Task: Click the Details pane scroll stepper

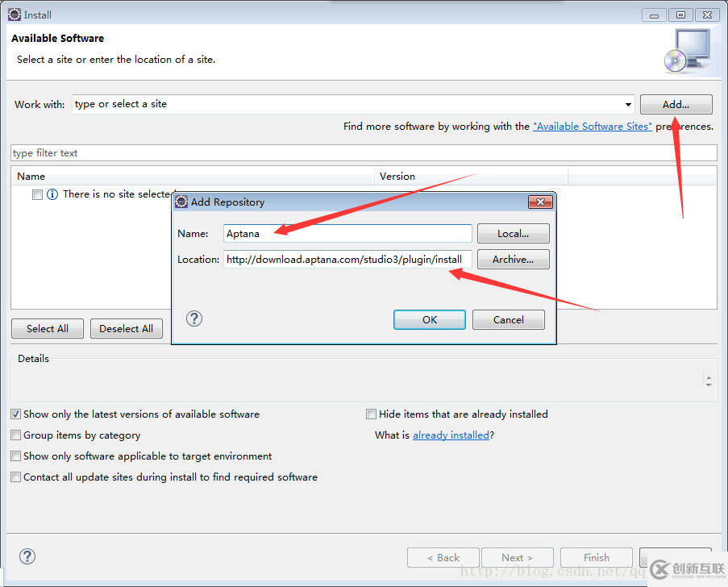Action: tap(709, 381)
